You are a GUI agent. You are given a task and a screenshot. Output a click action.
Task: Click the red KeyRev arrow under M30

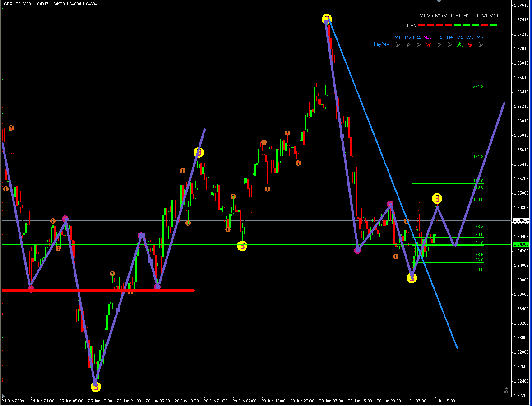[429, 44]
